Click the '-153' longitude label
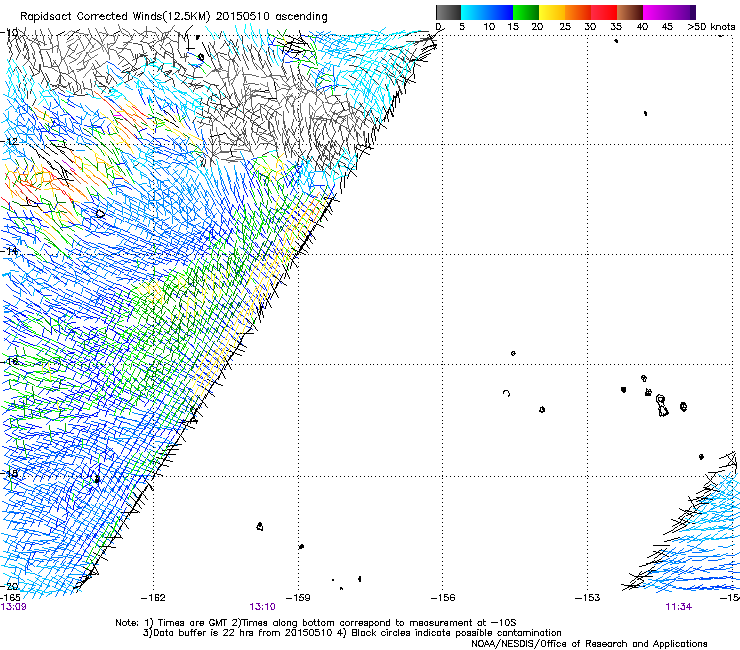Screen dimensions: 740x650 pos(588,598)
